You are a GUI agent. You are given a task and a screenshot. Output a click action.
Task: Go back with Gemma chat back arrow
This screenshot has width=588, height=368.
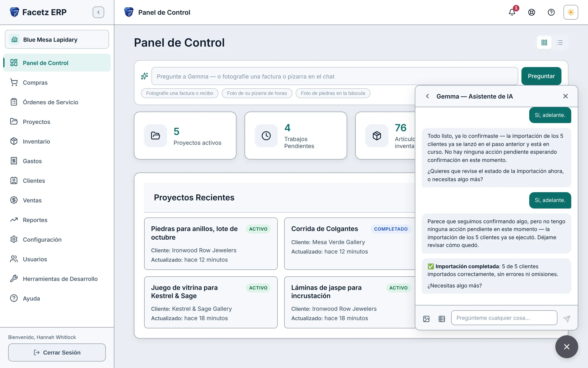(x=427, y=96)
